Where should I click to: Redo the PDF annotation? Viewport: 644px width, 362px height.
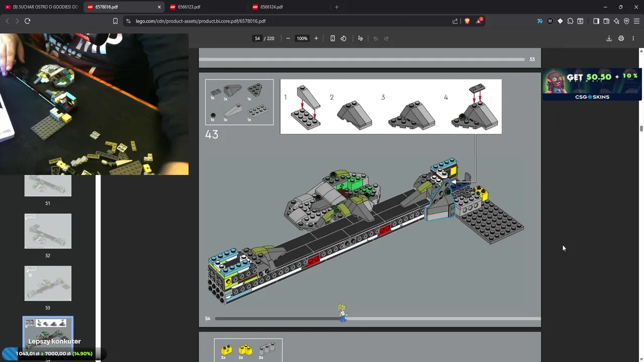click(x=386, y=38)
